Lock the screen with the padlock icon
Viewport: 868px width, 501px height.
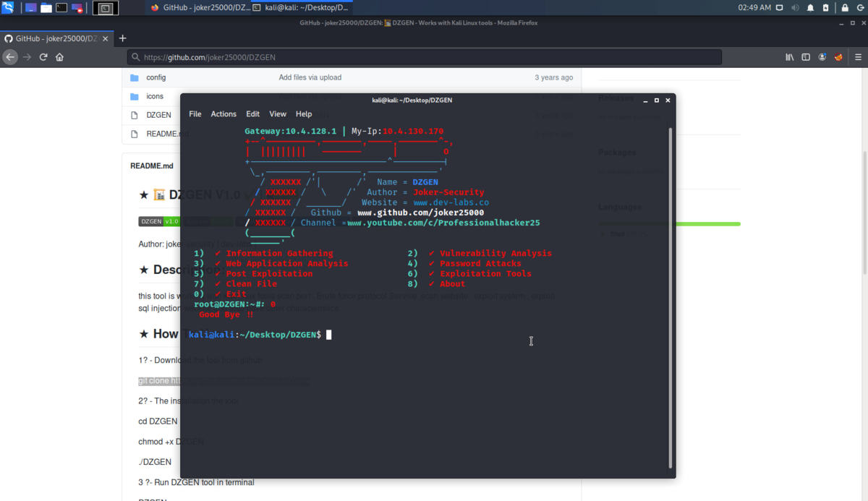tap(844, 8)
